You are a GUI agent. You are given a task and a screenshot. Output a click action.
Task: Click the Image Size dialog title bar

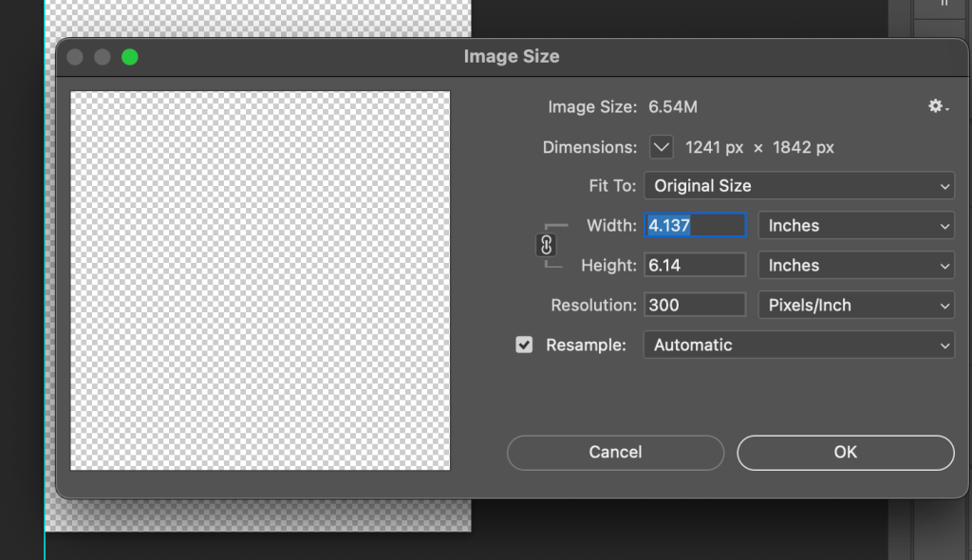(x=512, y=57)
